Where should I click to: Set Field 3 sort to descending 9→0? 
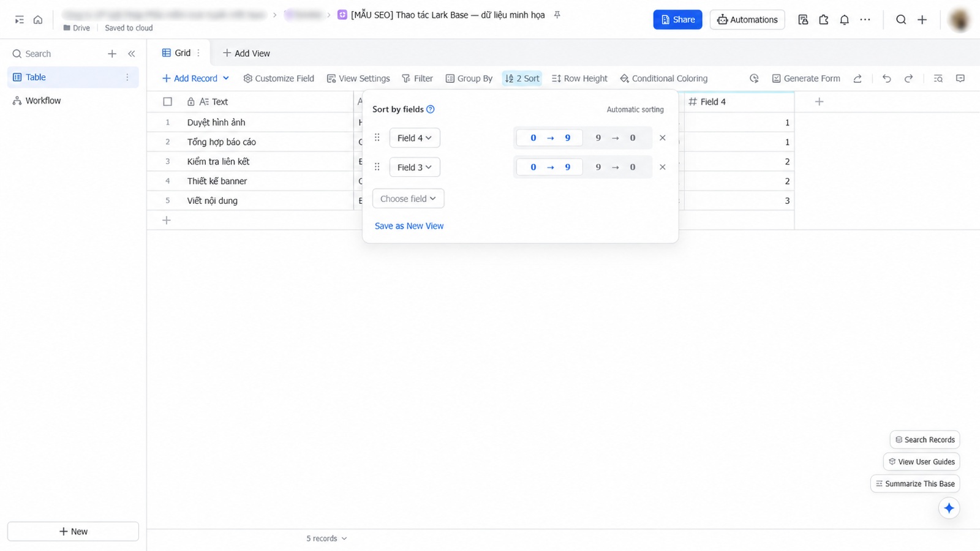click(x=616, y=167)
